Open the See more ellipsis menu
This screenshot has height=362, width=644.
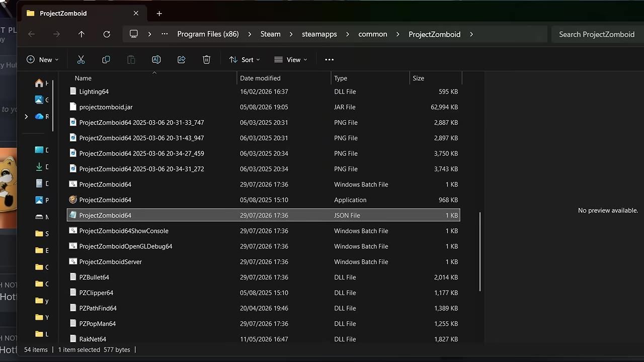click(x=330, y=59)
